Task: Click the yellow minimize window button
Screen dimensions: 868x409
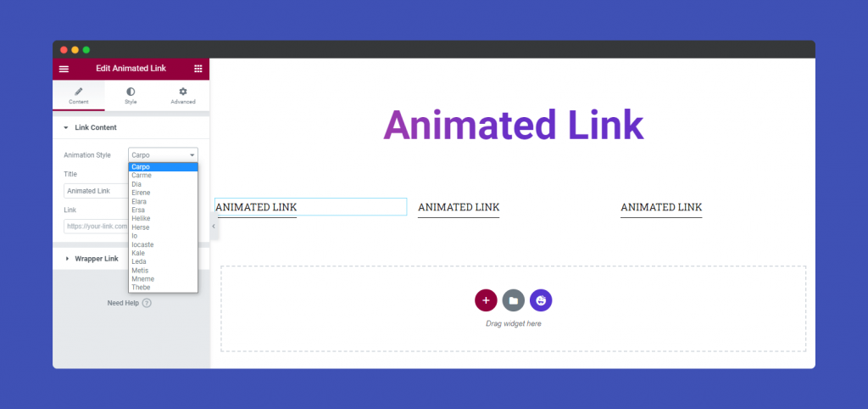Action: point(75,50)
